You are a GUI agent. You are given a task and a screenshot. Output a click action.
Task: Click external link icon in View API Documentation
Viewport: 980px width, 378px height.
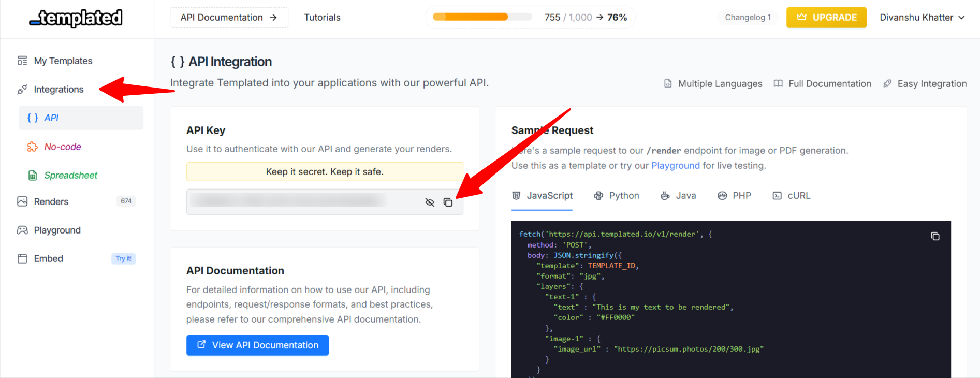pos(202,345)
